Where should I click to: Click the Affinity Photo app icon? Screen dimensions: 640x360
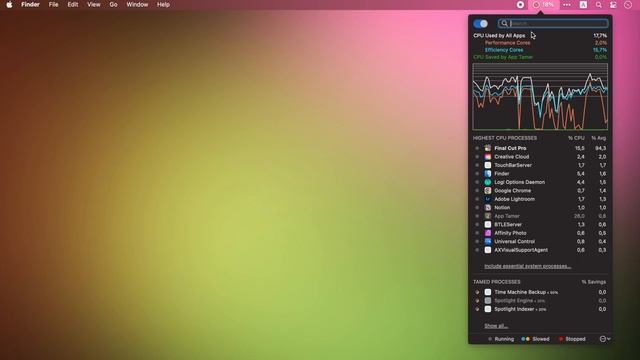click(488, 233)
